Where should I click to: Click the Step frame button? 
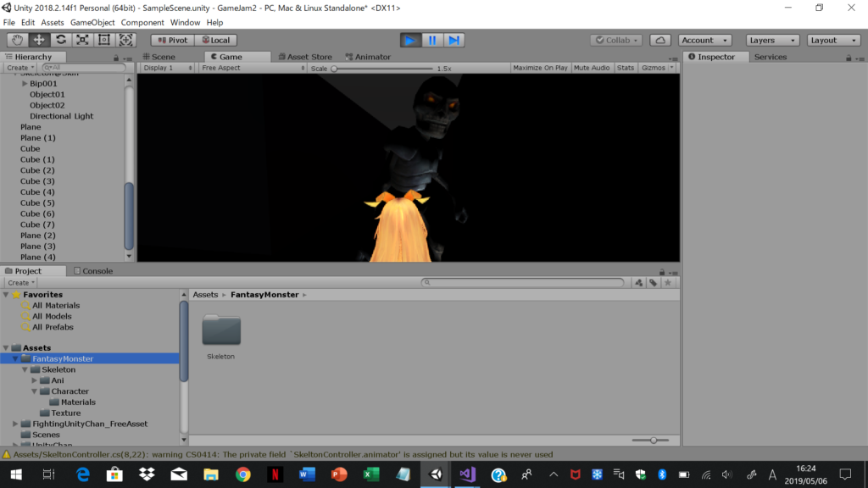click(454, 40)
